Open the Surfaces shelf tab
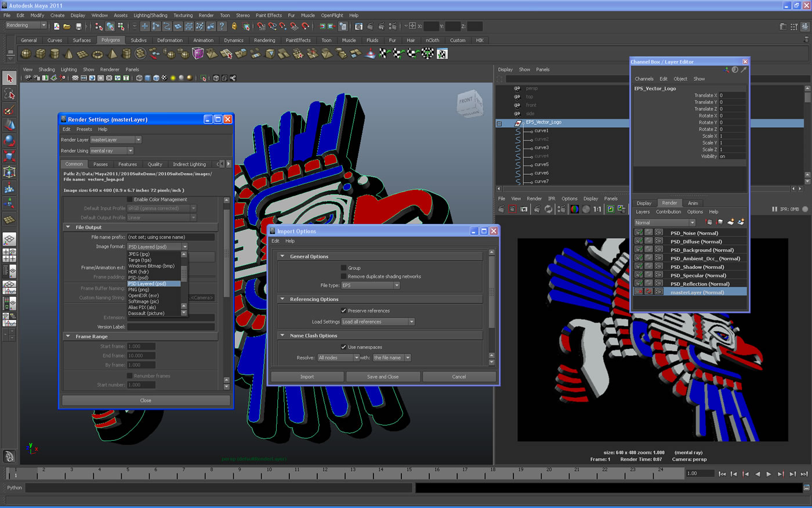Image resolution: width=812 pixels, height=508 pixels. (x=82, y=40)
